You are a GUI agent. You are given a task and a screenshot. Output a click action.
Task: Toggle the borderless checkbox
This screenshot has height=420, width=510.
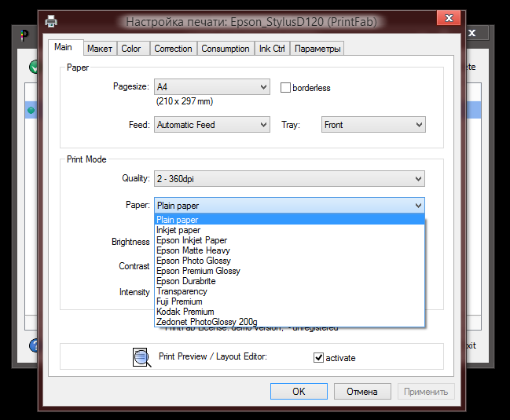tap(285, 88)
